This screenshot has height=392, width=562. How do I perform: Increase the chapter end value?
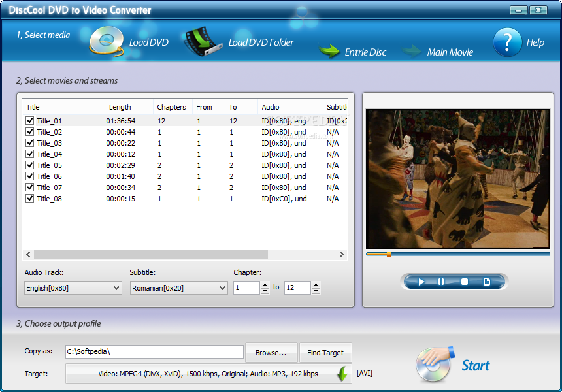tap(316, 285)
